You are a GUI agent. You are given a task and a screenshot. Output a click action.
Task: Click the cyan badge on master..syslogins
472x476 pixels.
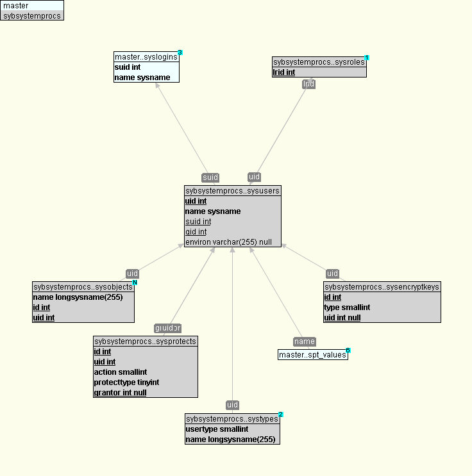[180, 53]
